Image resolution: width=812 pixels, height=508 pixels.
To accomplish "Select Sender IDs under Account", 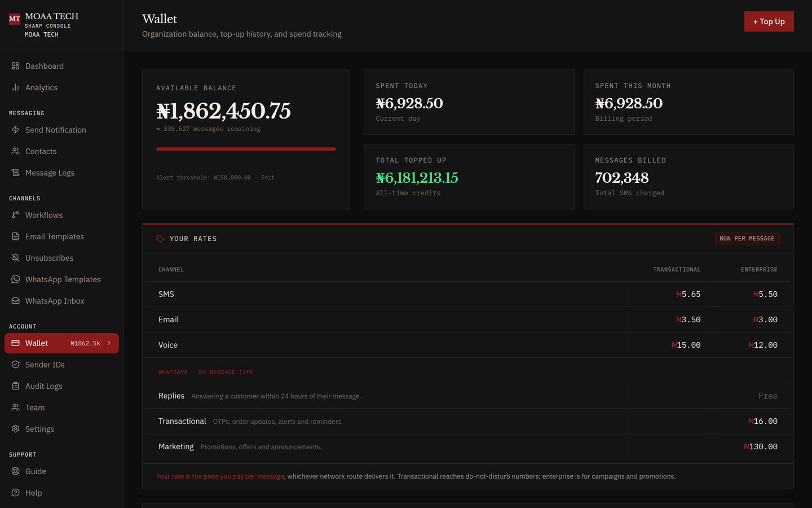I will tap(61, 365).
